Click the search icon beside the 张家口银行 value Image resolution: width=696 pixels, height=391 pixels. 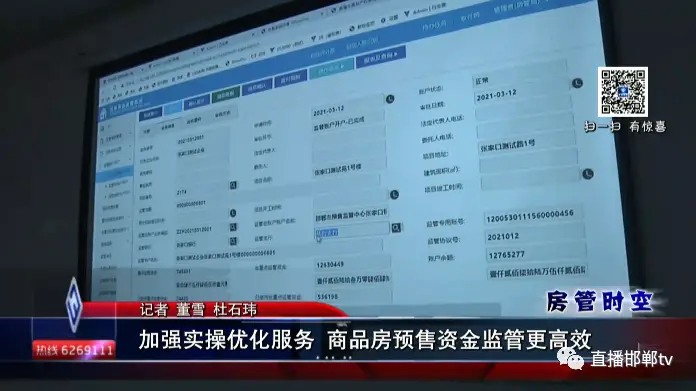(x=233, y=241)
